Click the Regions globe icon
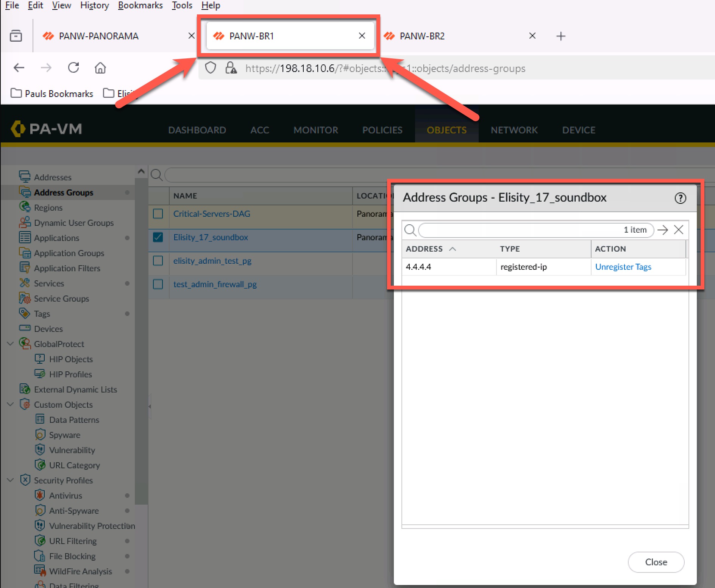This screenshot has height=588, width=715. click(x=25, y=207)
